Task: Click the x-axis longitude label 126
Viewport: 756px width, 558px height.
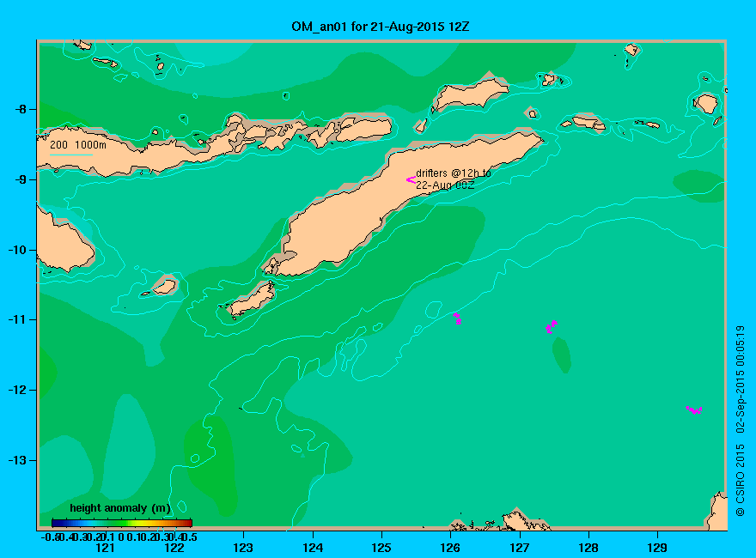Action: coord(450,548)
